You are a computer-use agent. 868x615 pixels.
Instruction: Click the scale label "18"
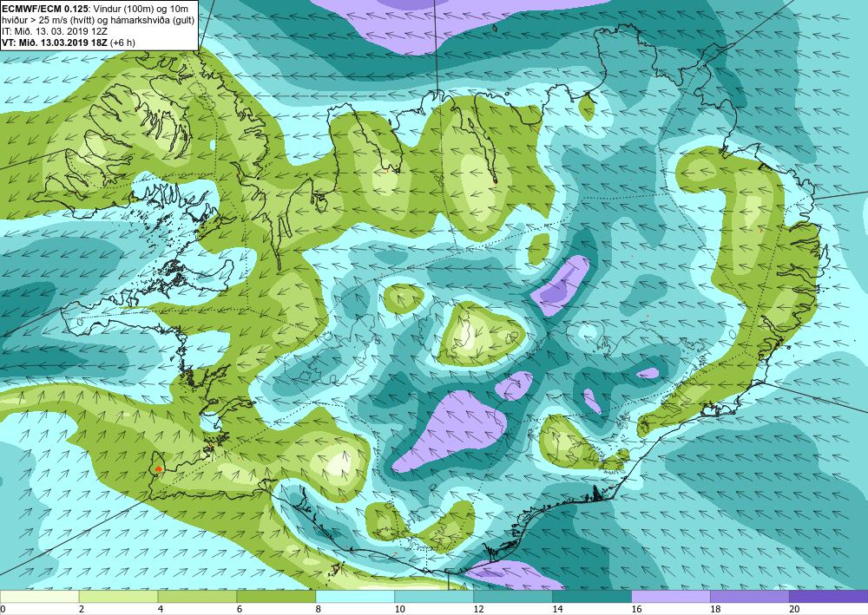(x=715, y=610)
